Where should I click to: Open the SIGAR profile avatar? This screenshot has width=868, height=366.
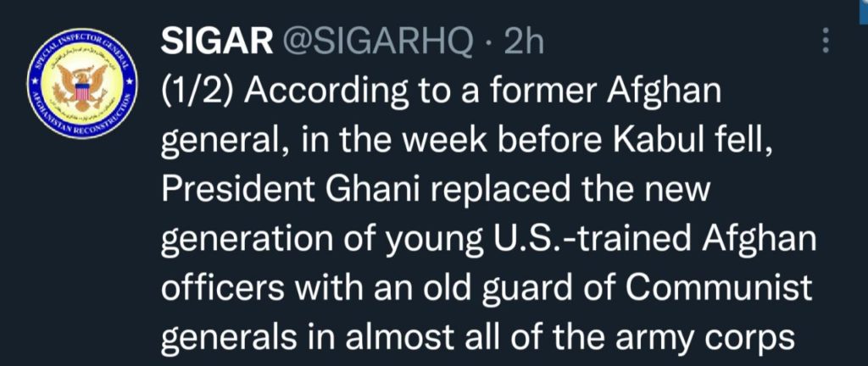point(81,85)
